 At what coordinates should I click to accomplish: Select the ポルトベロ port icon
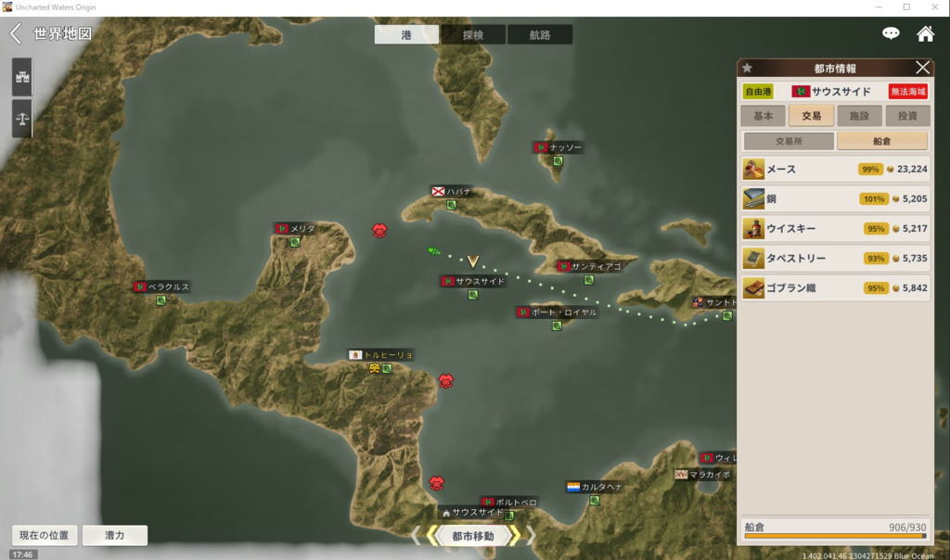tap(509, 515)
